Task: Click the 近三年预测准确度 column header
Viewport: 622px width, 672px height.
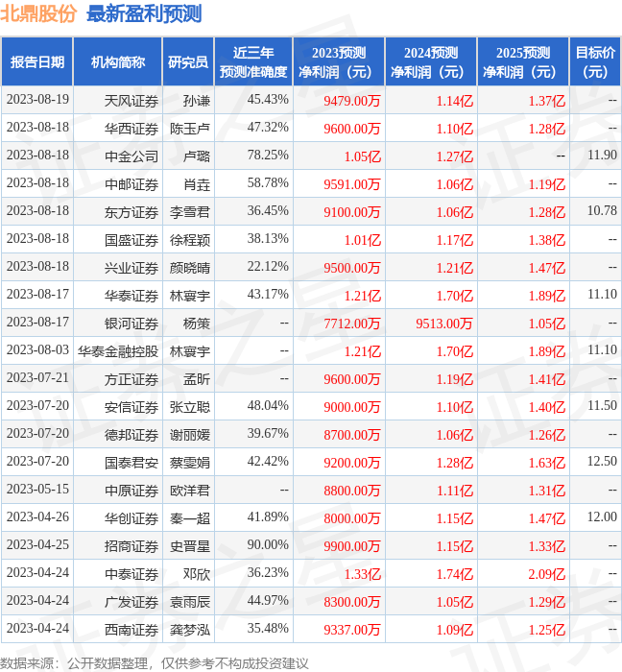Action: click(x=253, y=62)
